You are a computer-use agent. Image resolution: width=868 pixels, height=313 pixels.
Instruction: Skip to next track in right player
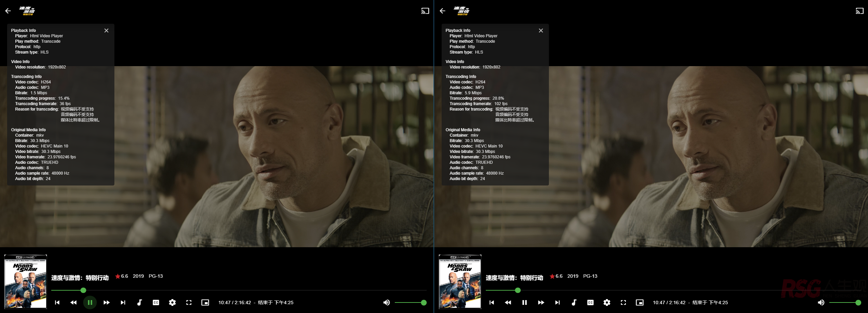pos(557,302)
